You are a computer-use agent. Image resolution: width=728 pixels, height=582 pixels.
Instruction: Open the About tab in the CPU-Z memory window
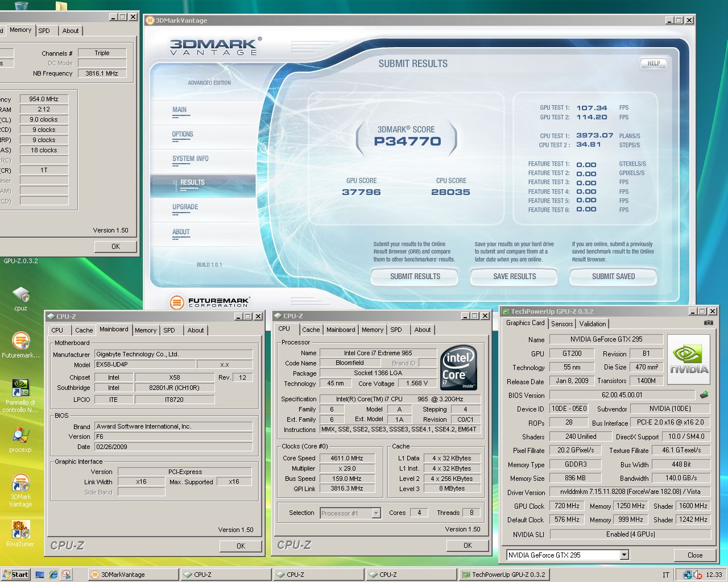click(71, 31)
